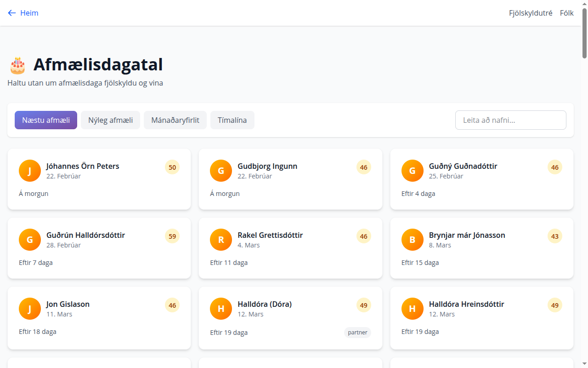
Task: Open the Fjölskyldutré link
Action: pos(530,13)
